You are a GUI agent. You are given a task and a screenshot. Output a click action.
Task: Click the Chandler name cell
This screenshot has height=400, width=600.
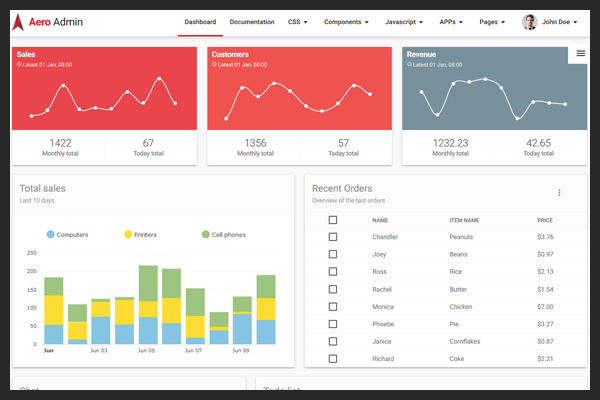click(385, 237)
